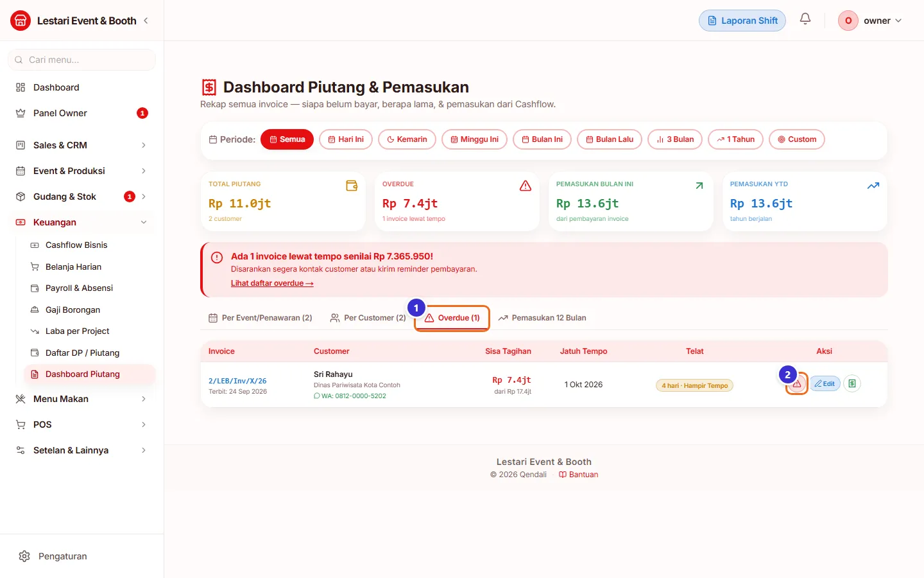Open Pengaturan settings at sidebar bottom
This screenshot has width=924, height=578.
[x=82, y=556]
